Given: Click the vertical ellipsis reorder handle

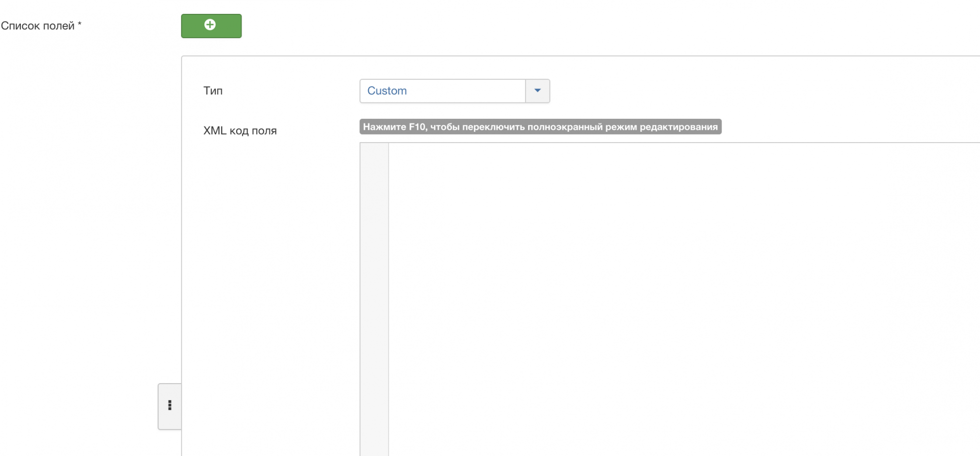Looking at the screenshot, I should pos(169,405).
